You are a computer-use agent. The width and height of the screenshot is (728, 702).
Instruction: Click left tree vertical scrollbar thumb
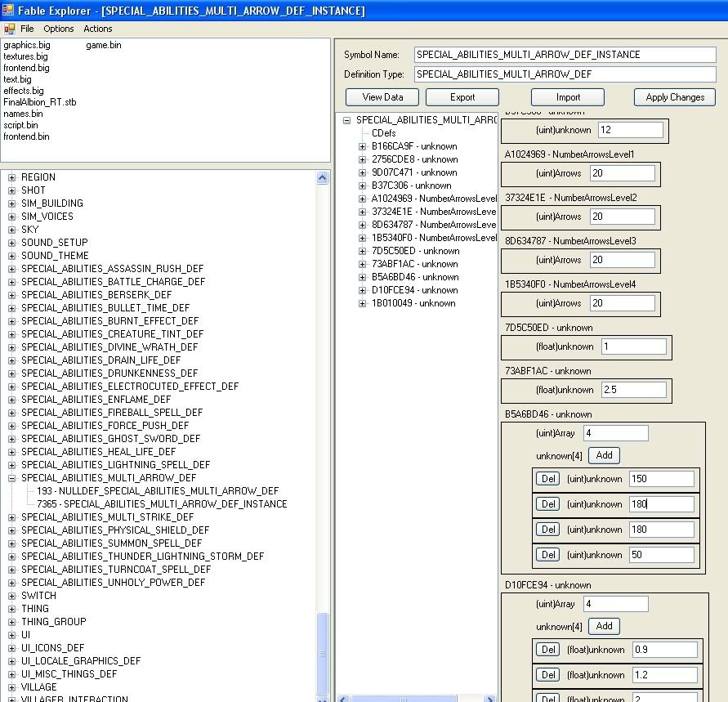(x=322, y=654)
